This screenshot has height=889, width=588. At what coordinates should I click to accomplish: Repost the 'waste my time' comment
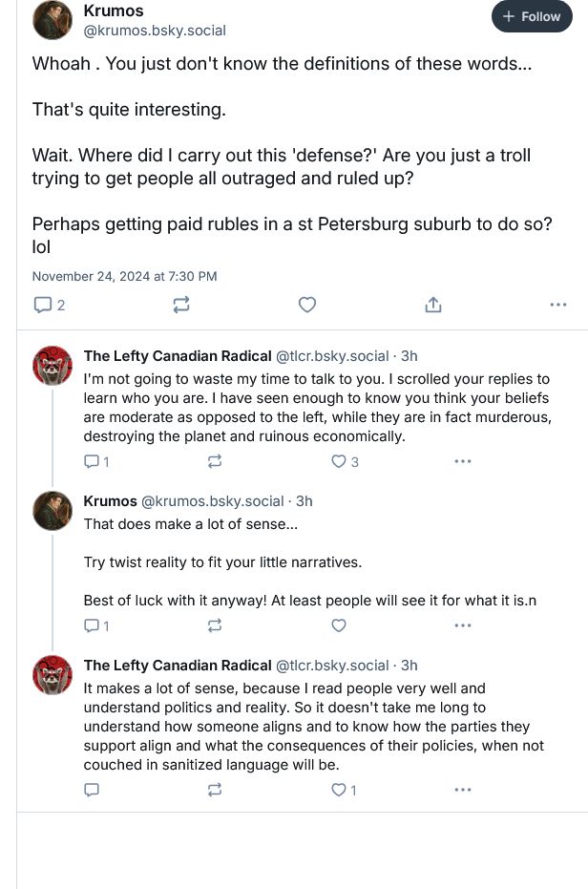(215, 461)
